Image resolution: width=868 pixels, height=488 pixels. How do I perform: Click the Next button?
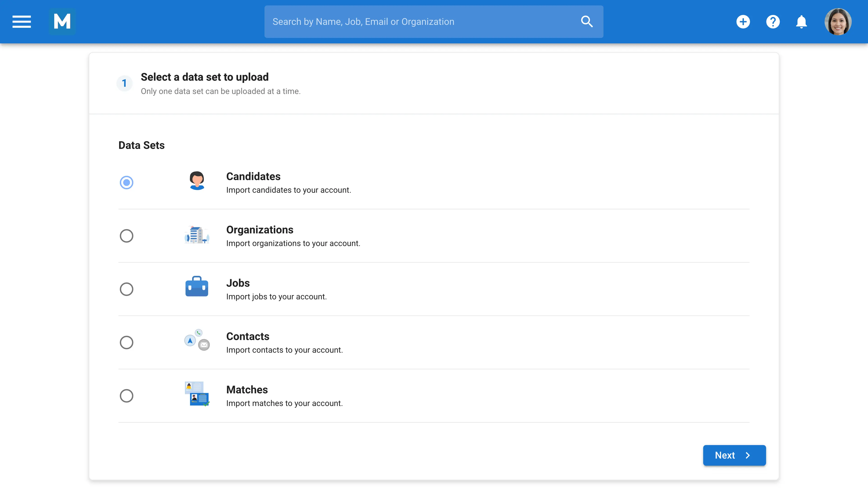(734, 455)
